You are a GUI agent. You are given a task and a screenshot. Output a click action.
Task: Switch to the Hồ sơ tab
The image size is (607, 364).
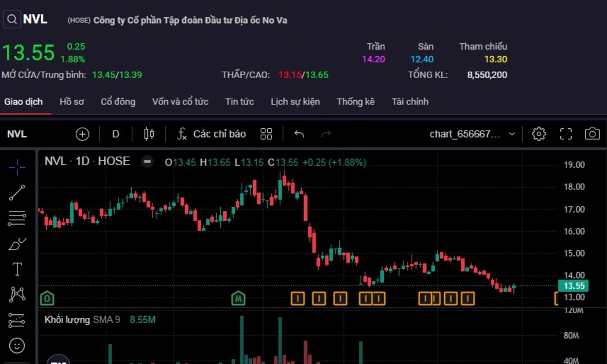[72, 102]
